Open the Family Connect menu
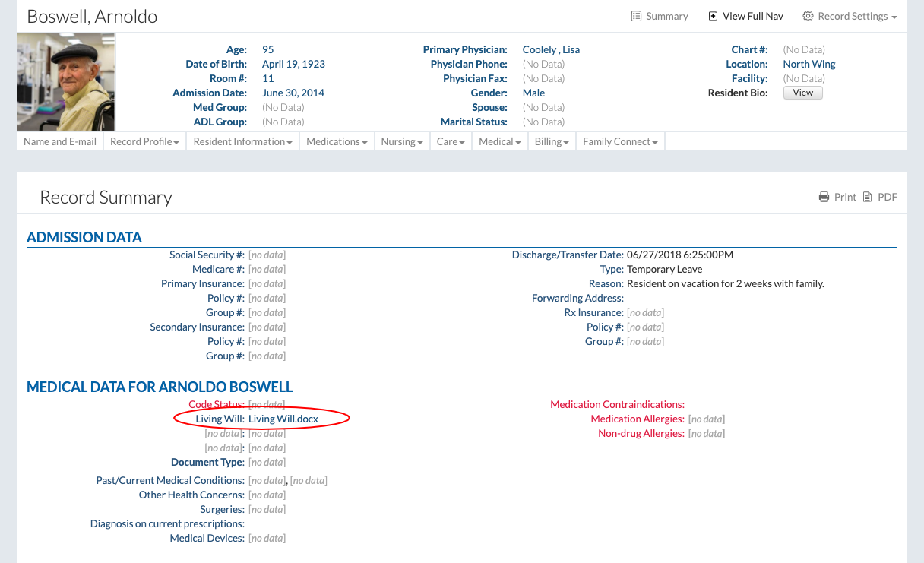This screenshot has height=563, width=924. (619, 141)
